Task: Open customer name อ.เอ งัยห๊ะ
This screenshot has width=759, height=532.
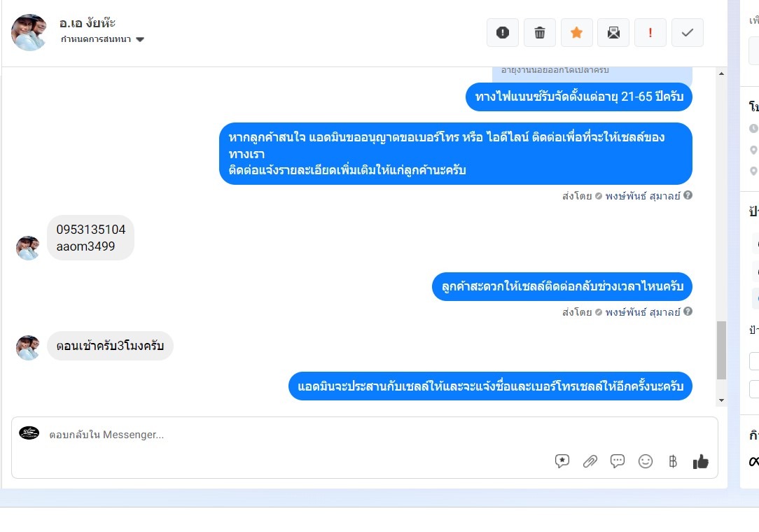Action: 87,23
